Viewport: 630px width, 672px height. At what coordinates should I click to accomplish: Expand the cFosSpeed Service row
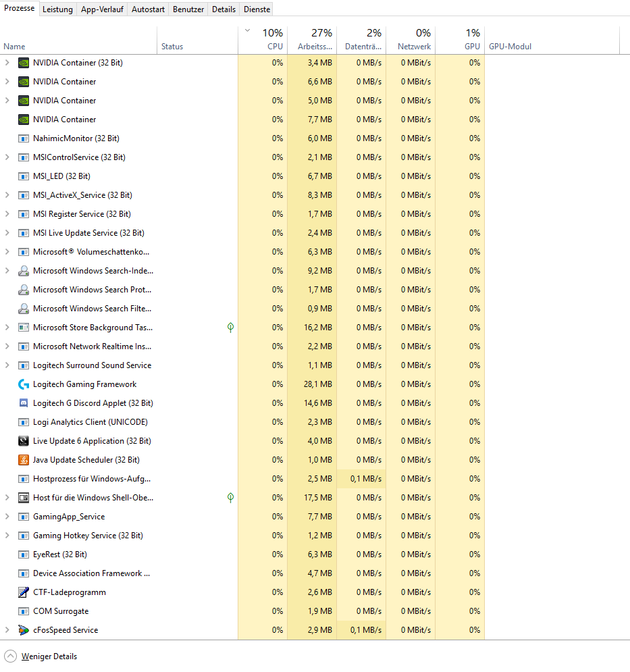pyautogui.click(x=7, y=630)
